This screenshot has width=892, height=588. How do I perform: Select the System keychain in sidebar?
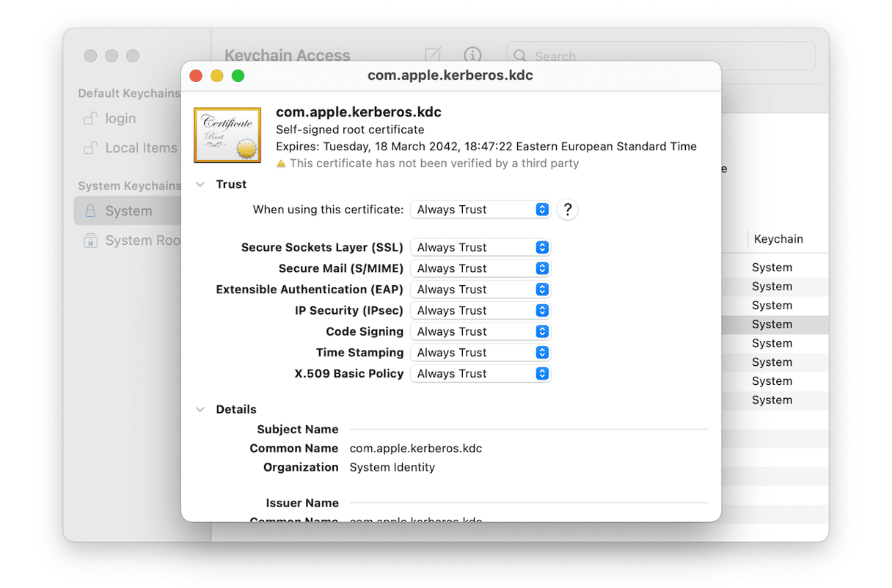pyautogui.click(x=128, y=211)
